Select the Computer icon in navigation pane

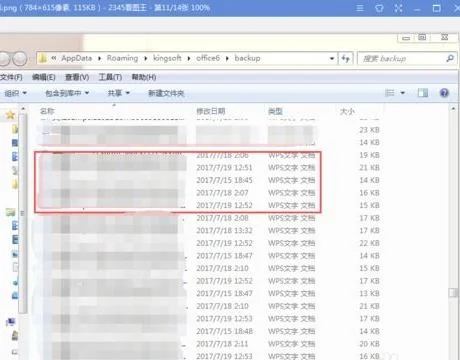point(11,322)
